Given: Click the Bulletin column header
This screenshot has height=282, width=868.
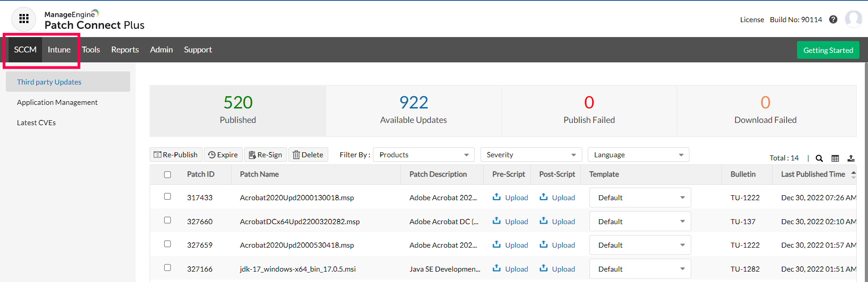Looking at the screenshot, I should pos(743,174).
